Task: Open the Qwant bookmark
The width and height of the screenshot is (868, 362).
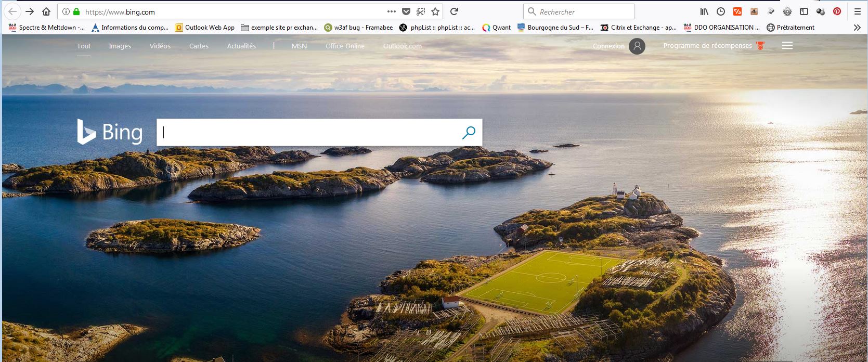Action: (x=497, y=28)
